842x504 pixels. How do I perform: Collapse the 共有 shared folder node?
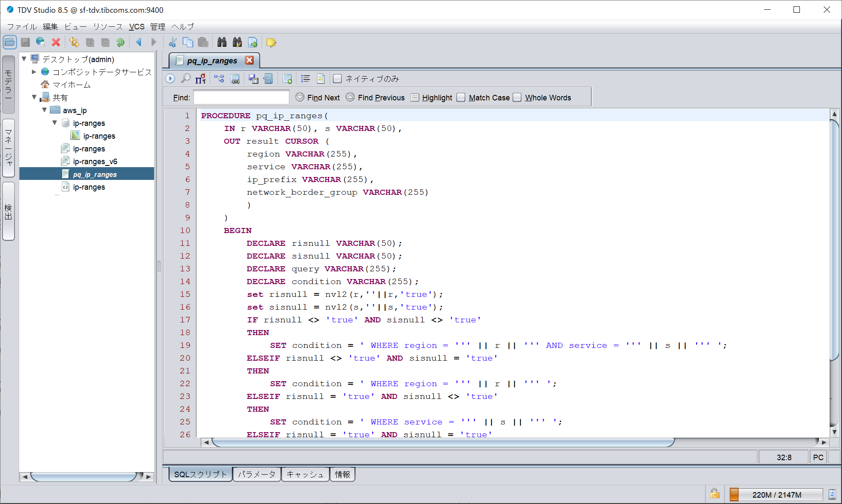click(34, 97)
